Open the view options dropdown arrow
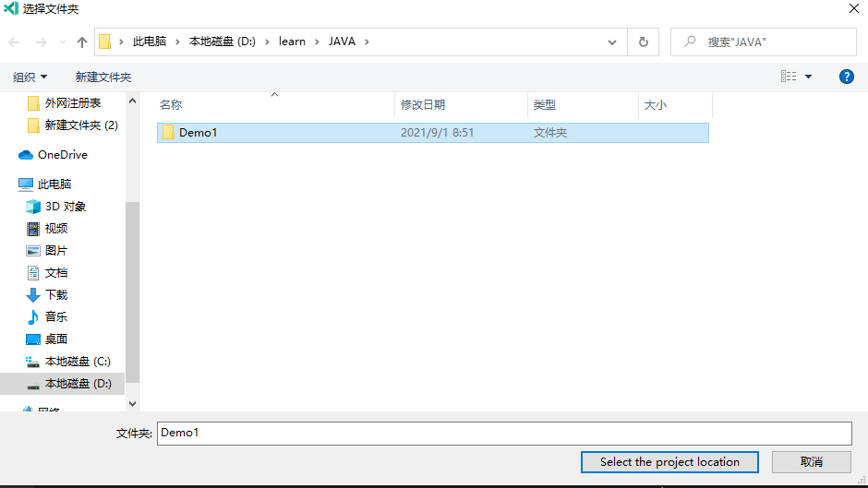 809,77
